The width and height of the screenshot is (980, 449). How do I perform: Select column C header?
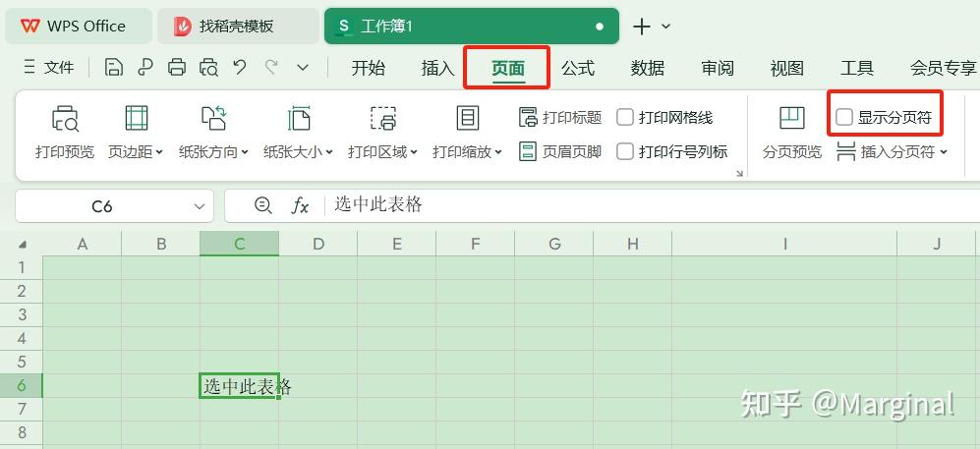point(240,244)
